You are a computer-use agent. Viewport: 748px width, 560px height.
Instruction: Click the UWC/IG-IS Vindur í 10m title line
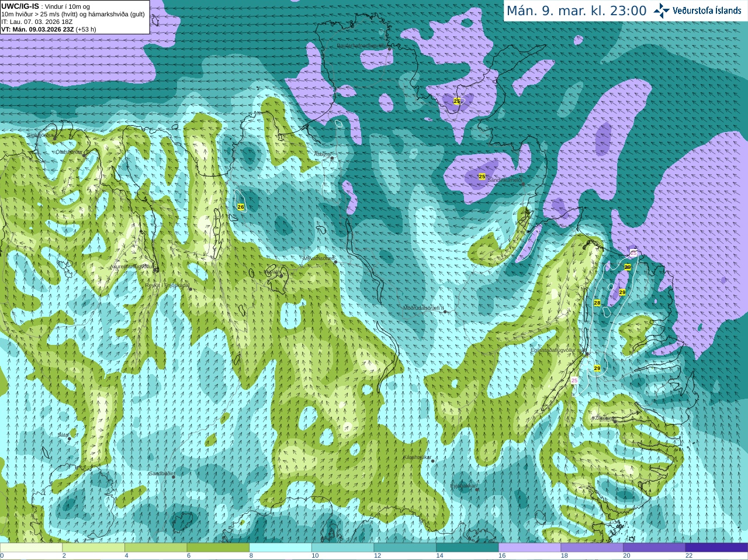pos(46,6)
